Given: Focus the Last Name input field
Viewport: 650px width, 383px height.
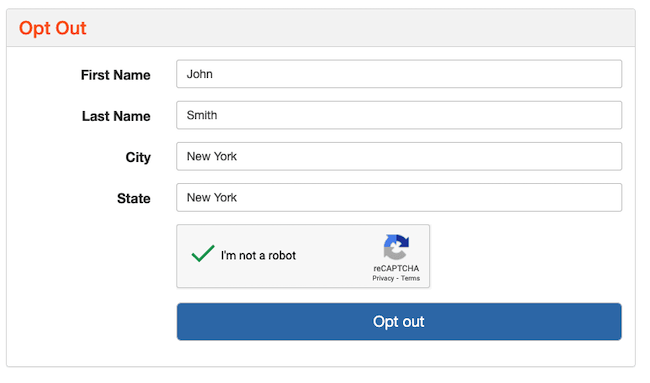Looking at the screenshot, I should 399,115.
